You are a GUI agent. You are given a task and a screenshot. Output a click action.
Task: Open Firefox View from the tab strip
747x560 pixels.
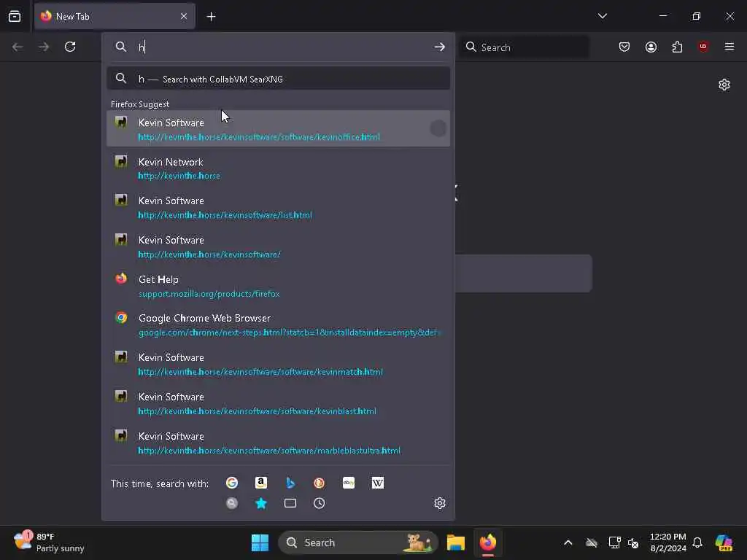(x=15, y=16)
